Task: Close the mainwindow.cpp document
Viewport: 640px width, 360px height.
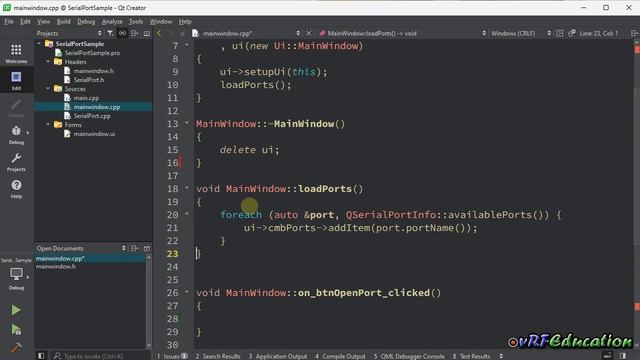Action: pyautogui.click(x=309, y=33)
